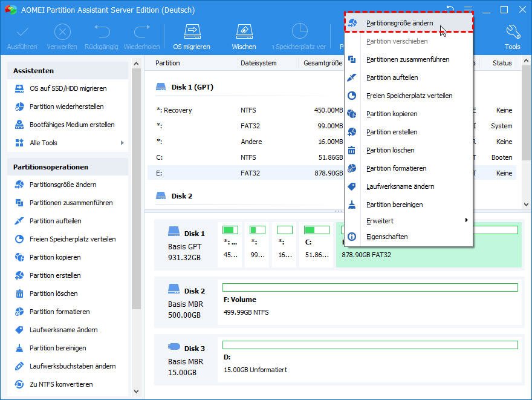This screenshot has width=532, height=400.
Task: Select Partition bereinigen in context menu
Action: (409, 205)
